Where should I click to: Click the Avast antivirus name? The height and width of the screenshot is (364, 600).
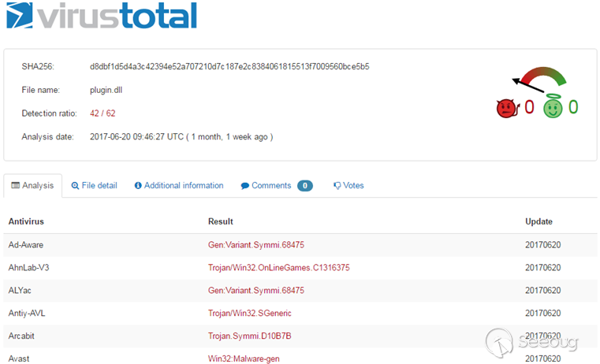click(19, 358)
